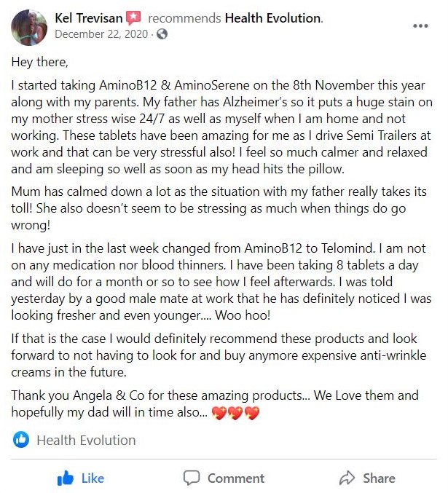Click the Like text label

93,478
